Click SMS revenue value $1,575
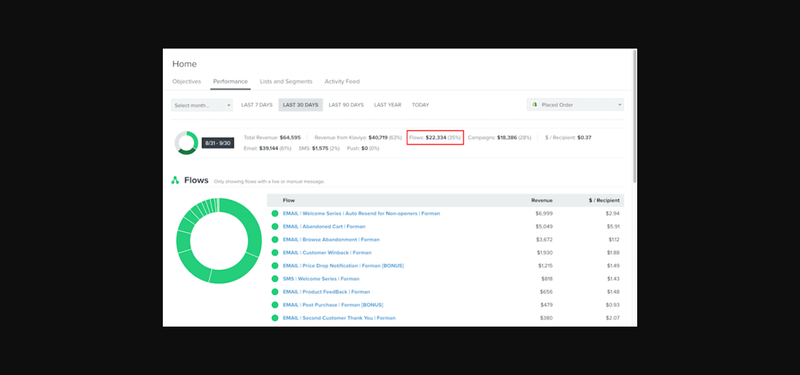 tap(320, 148)
